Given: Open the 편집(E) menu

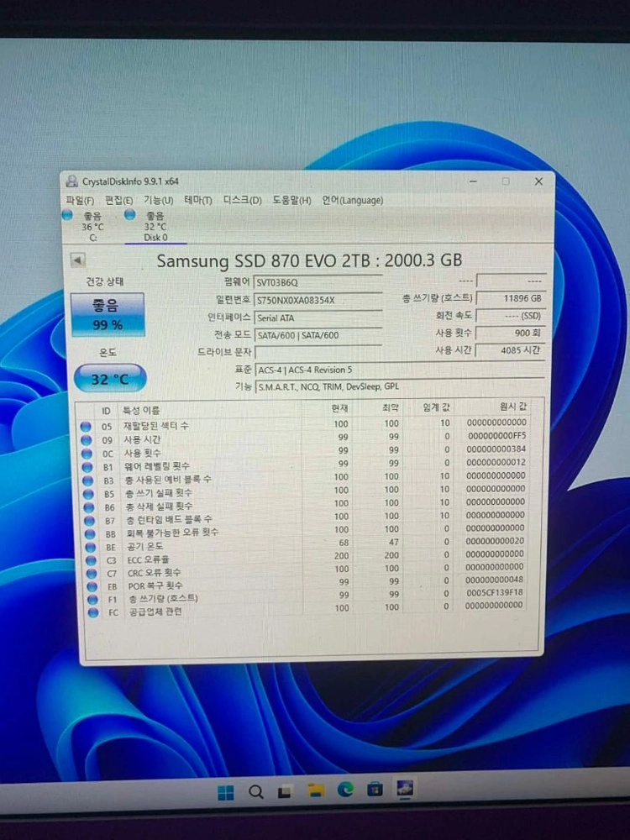Looking at the screenshot, I should click(119, 201).
